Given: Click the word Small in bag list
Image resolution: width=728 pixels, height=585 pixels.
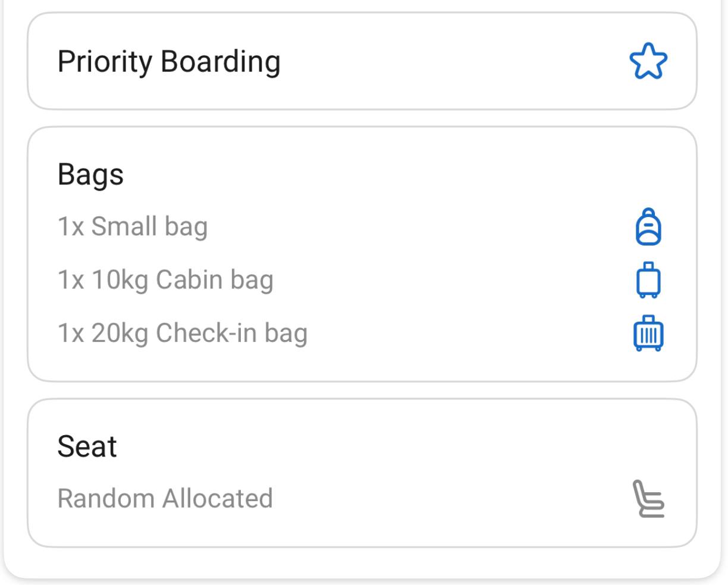Looking at the screenshot, I should 124,227.
